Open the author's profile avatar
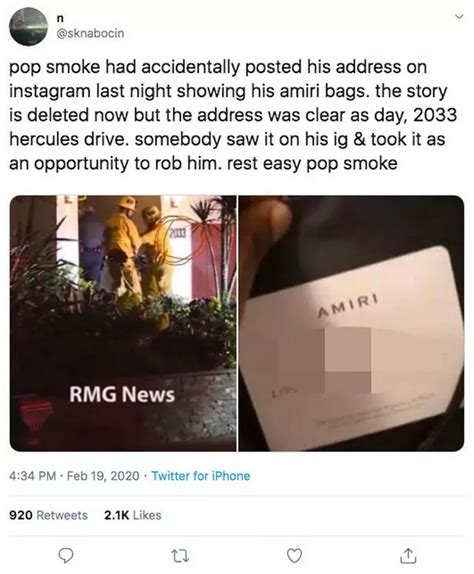The image size is (474, 574). (x=29, y=26)
